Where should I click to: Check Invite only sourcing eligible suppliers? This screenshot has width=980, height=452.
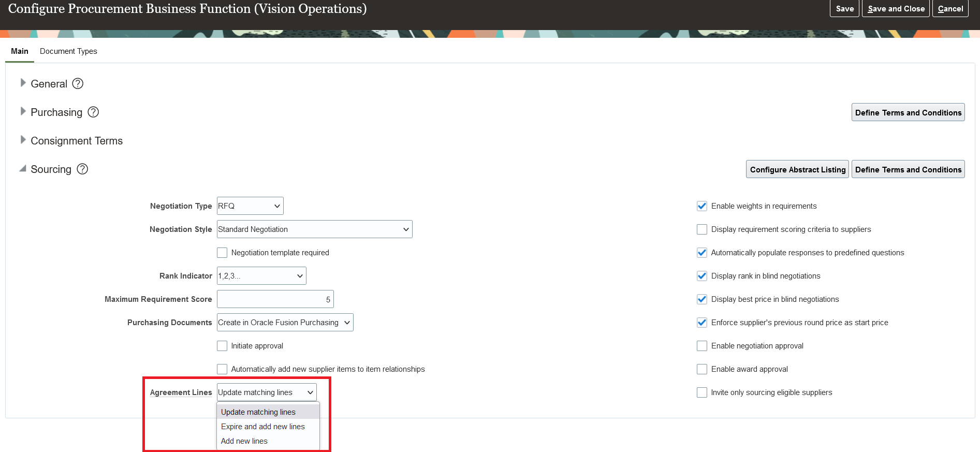[702, 392]
